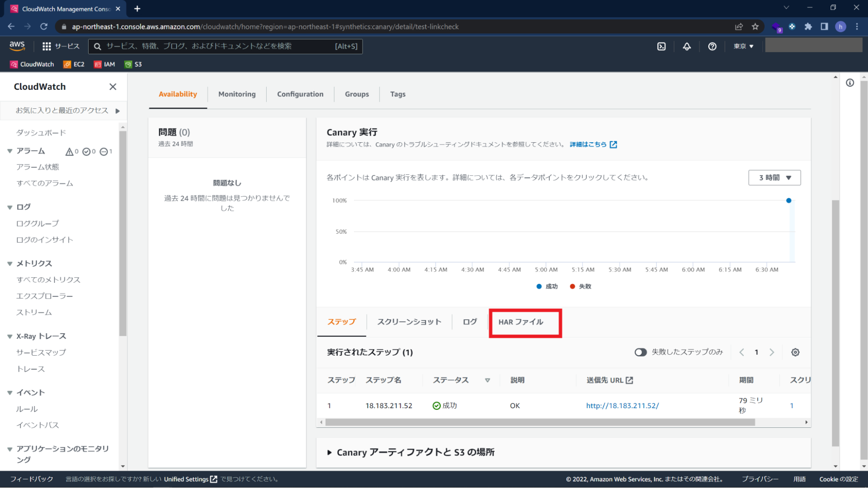Collapse the ログ section
The image size is (868, 488).
10,207
